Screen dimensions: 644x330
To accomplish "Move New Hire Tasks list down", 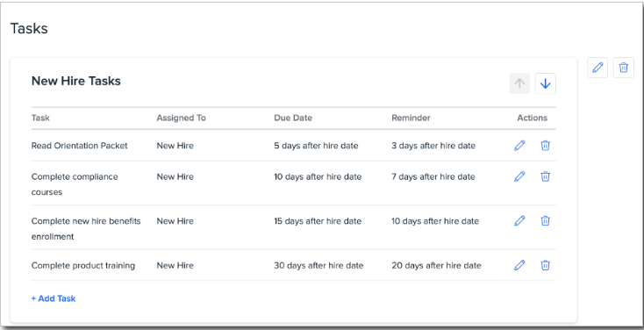I will pyautogui.click(x=546, y=84).
